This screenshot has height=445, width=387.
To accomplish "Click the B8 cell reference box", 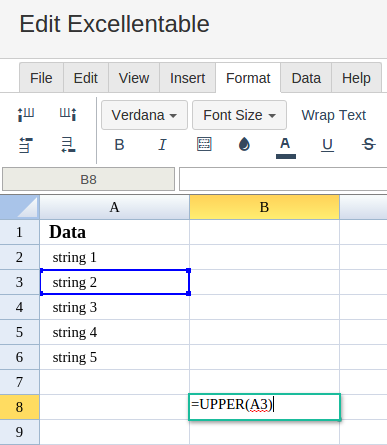I will pyautogui.click(x=88, y=179).
